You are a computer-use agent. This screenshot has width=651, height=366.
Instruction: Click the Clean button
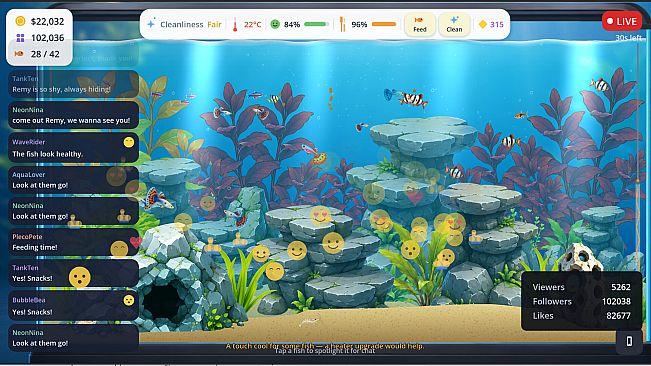point(454,24)
